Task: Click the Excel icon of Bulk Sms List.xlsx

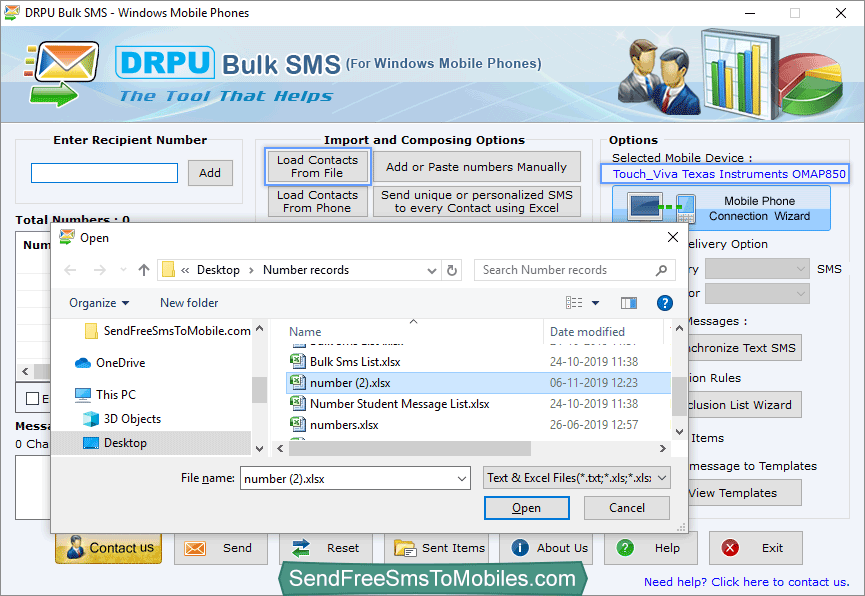Action: [x=298, y=361]
